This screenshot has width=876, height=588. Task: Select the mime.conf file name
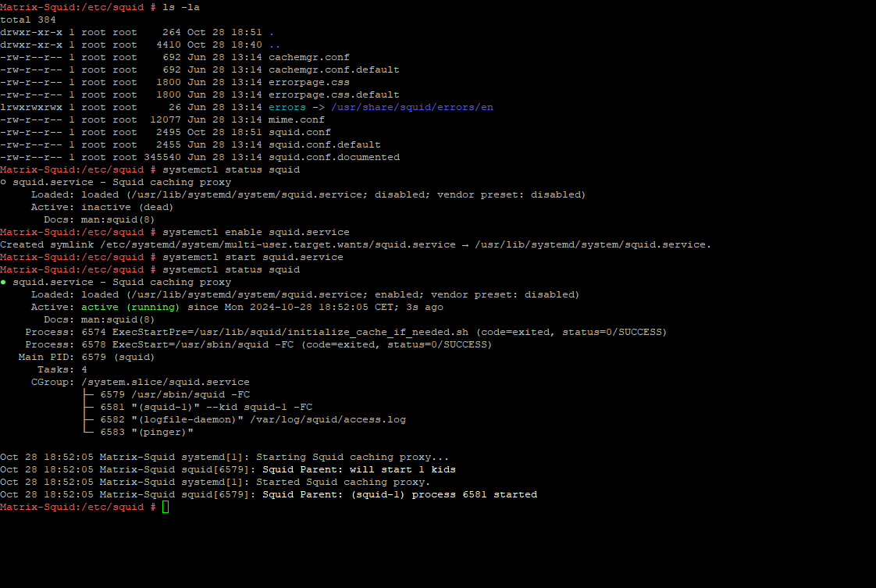click(297, 119)
